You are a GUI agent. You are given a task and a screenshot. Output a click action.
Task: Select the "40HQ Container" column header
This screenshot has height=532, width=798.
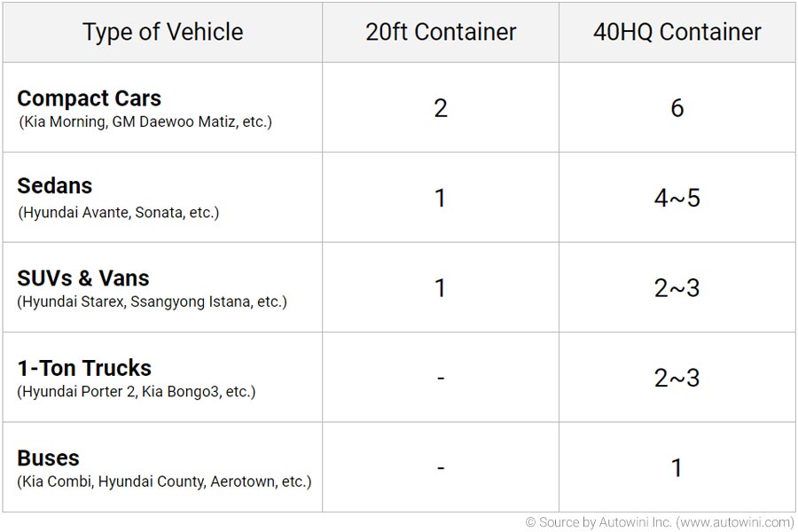[x=677, y=32]
